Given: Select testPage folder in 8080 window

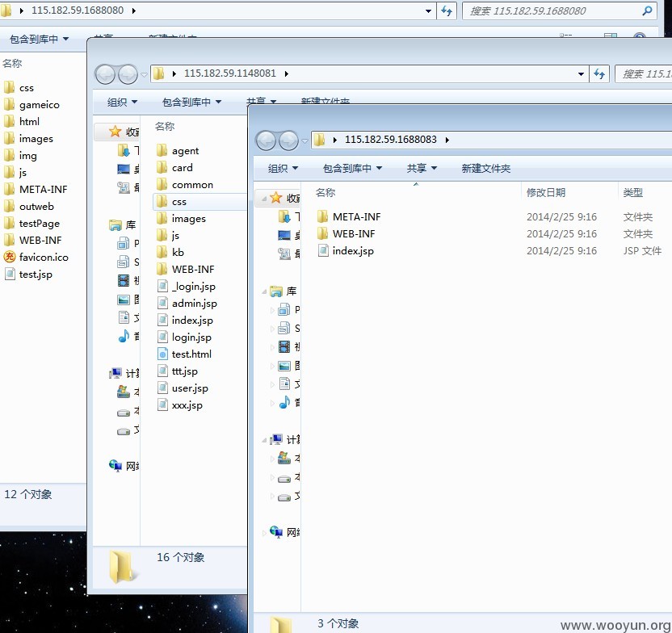Looking at the screenshot, I should (x=31, y=223).
